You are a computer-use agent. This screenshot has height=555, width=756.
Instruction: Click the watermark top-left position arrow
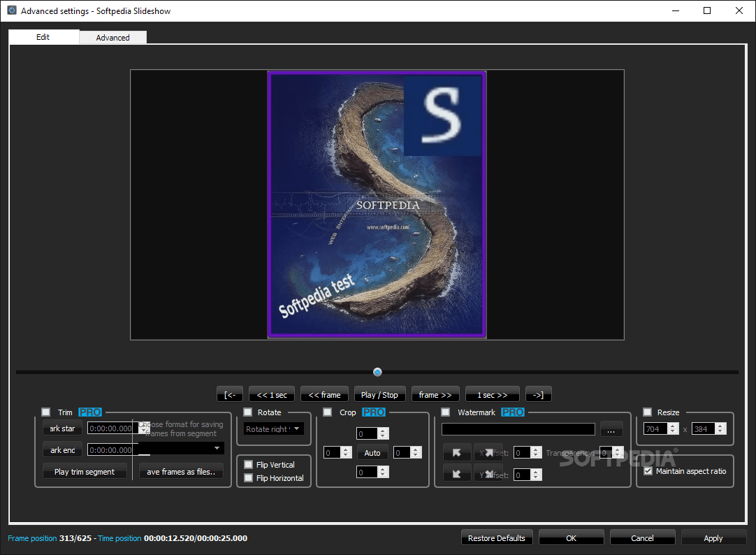(x=457, y=452)
